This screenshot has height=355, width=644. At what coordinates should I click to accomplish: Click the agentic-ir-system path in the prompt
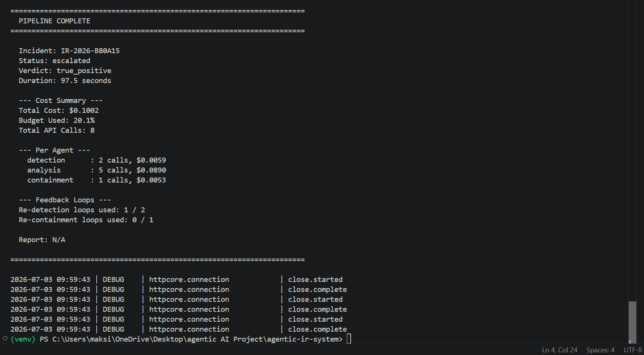coord(302,339)
